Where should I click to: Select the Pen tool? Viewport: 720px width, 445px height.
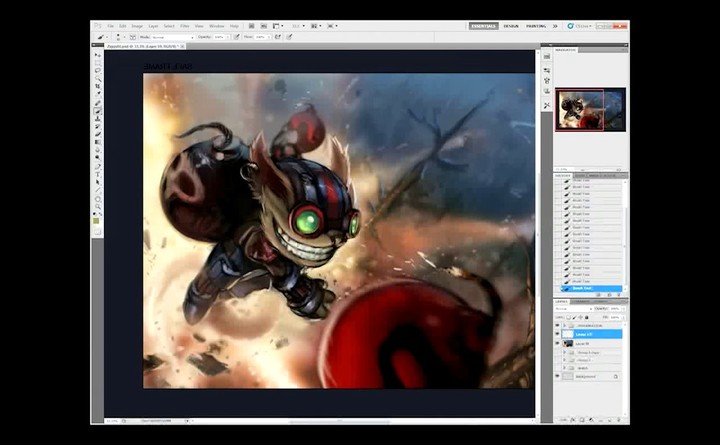pos(97,167)
